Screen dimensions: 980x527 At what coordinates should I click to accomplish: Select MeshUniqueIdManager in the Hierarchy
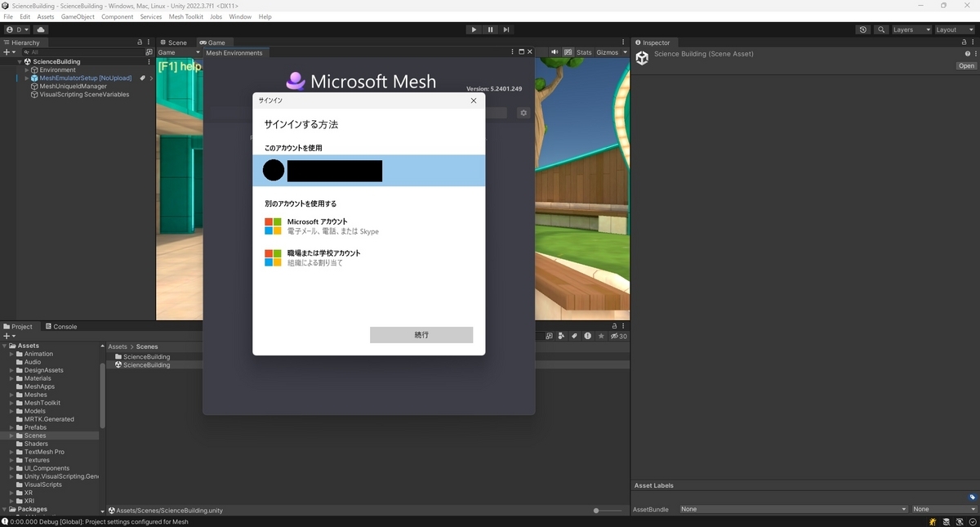tap(73, 86)
